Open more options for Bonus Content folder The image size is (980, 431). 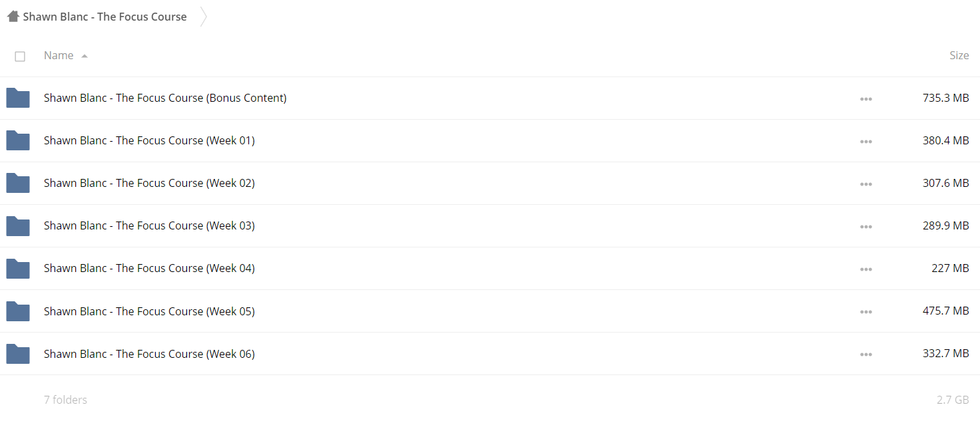click(865, 98)
